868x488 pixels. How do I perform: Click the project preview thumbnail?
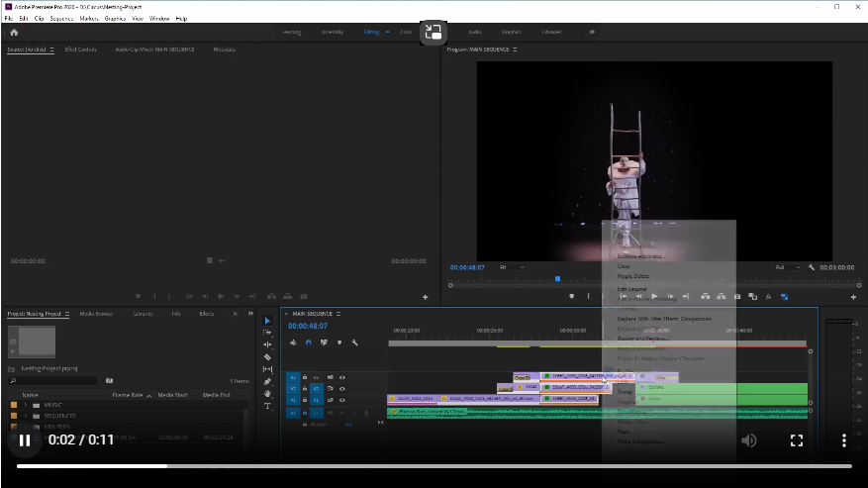[x=32, y=342]
